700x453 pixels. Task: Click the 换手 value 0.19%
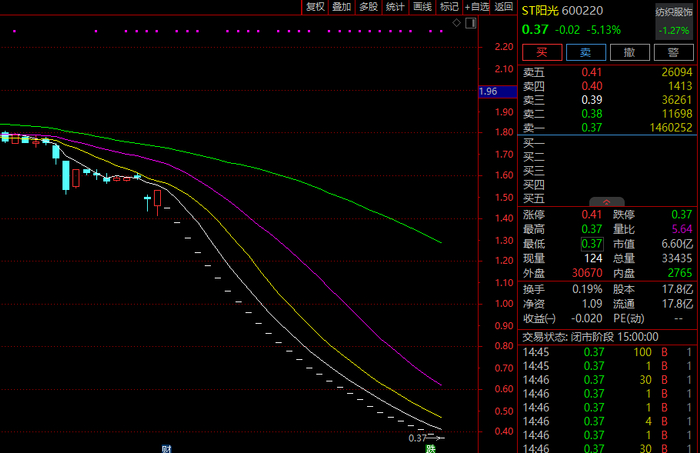(x=587, y=289)
